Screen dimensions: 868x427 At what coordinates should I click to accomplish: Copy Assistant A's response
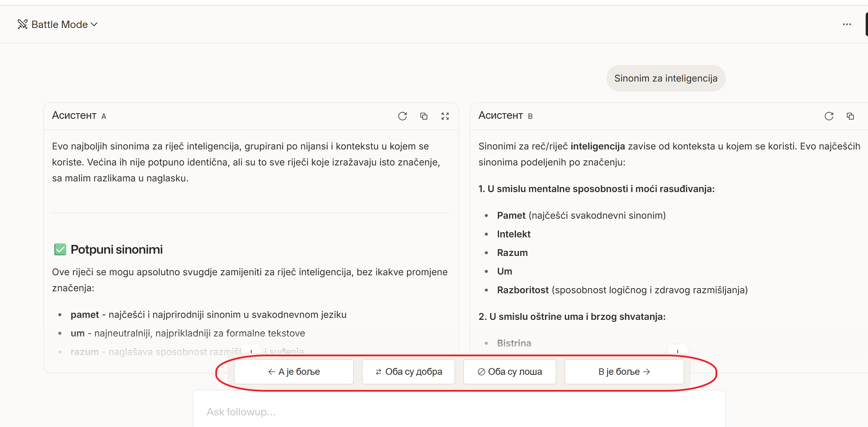424,116
